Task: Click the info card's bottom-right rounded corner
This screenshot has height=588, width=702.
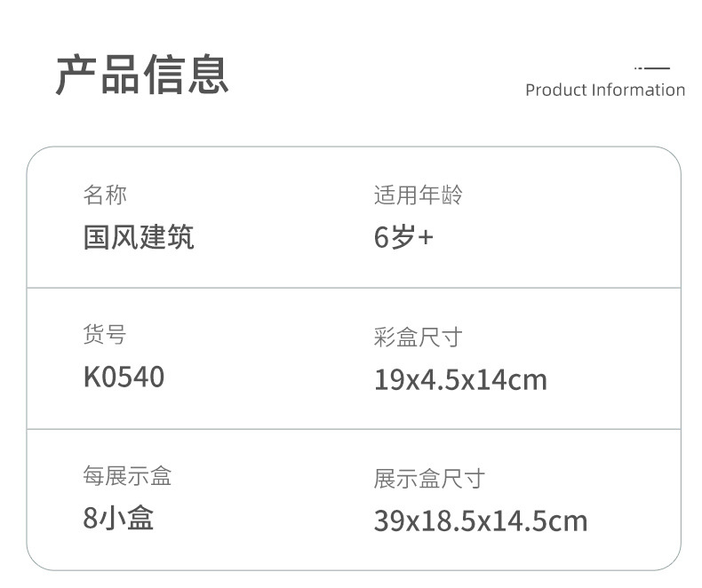Action: pos(670,560)
